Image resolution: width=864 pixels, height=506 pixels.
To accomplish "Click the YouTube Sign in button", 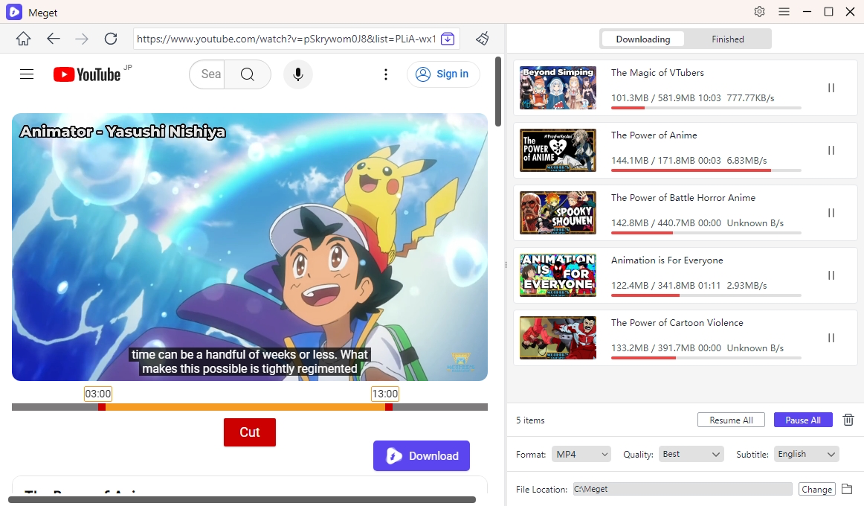I will pos(444,74).
